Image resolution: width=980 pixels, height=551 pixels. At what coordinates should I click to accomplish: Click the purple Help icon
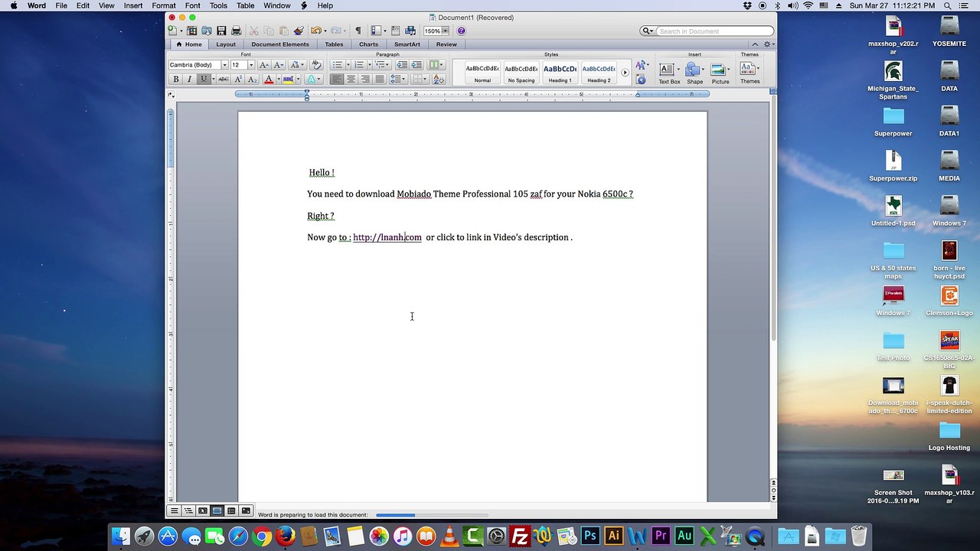coord(461,31)
